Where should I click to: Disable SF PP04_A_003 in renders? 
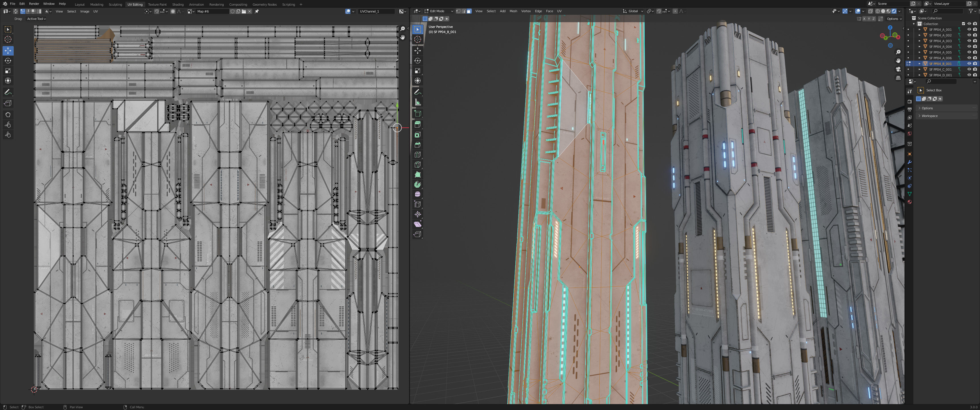pyautogui.click(x=975, y=41)
